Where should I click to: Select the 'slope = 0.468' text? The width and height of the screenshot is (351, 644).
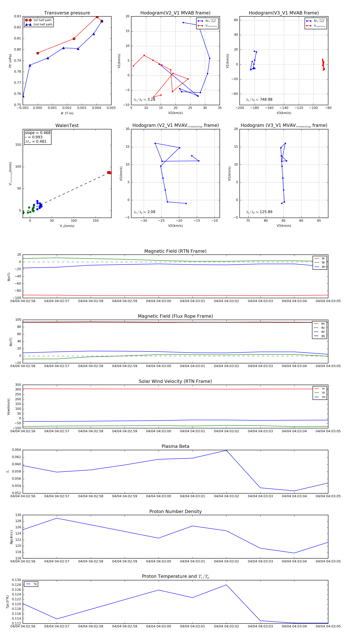[x=37, y=133]
